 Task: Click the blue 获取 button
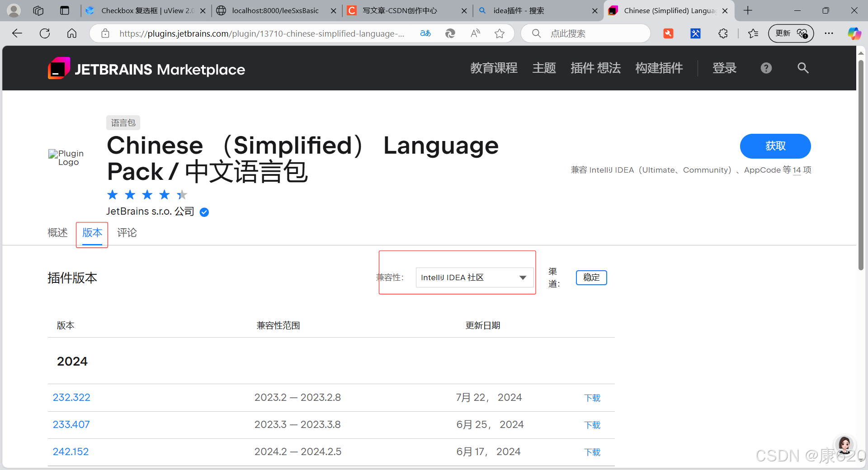[x=775, y=146]
